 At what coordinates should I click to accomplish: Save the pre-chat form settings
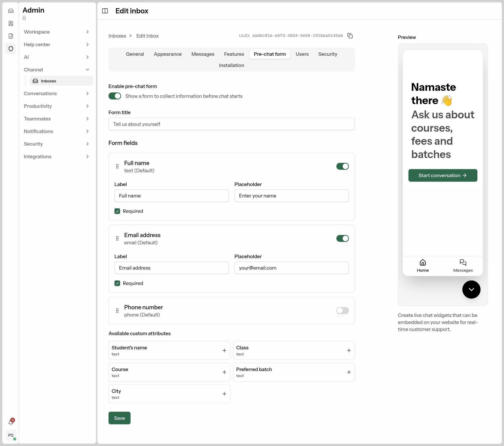(119, 418)
